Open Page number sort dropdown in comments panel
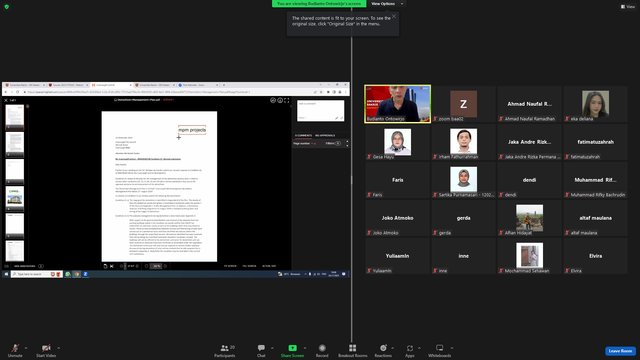 pyautogui.click(x=304, y=144)
